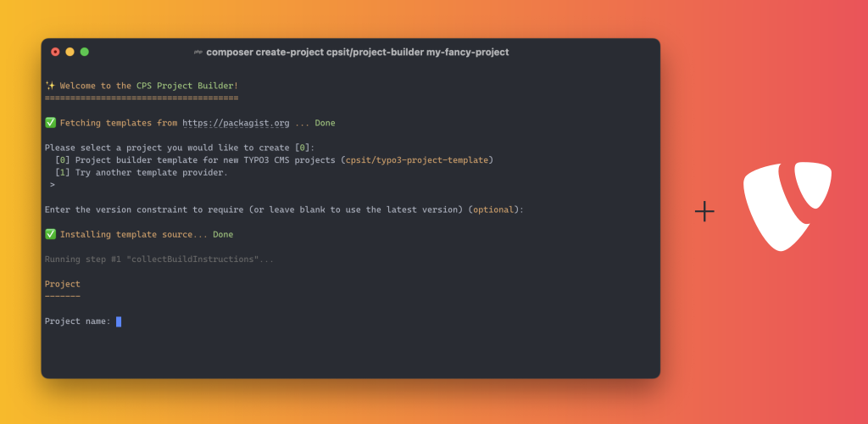Click the Welcome to CPS Project Builder heading
868x424 pixels.
tap(149, 86)
